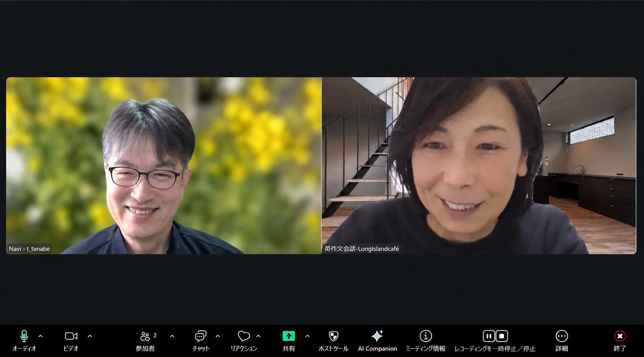The image size is (644, 357).
Task: Expand the participants options arrow
Action: 172,336
